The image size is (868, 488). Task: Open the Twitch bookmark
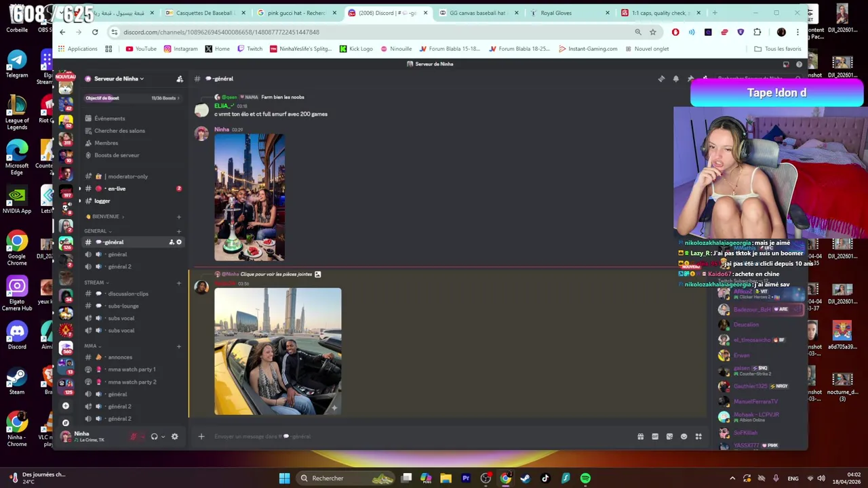[x=250, y=49]
